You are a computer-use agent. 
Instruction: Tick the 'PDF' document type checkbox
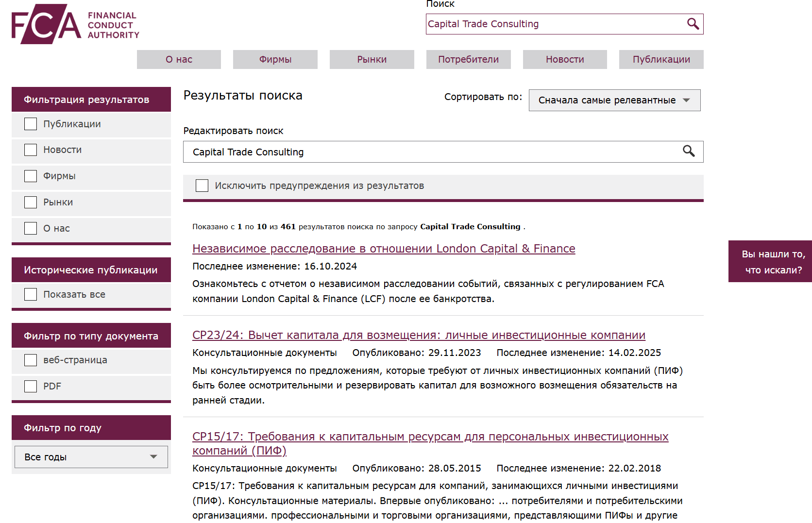[31, 386]
